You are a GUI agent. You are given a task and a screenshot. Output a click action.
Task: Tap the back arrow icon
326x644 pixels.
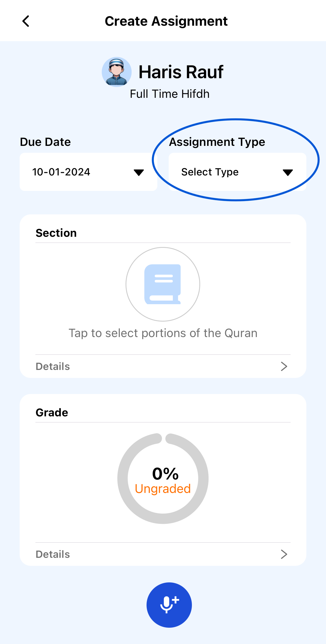click(26, 21)
